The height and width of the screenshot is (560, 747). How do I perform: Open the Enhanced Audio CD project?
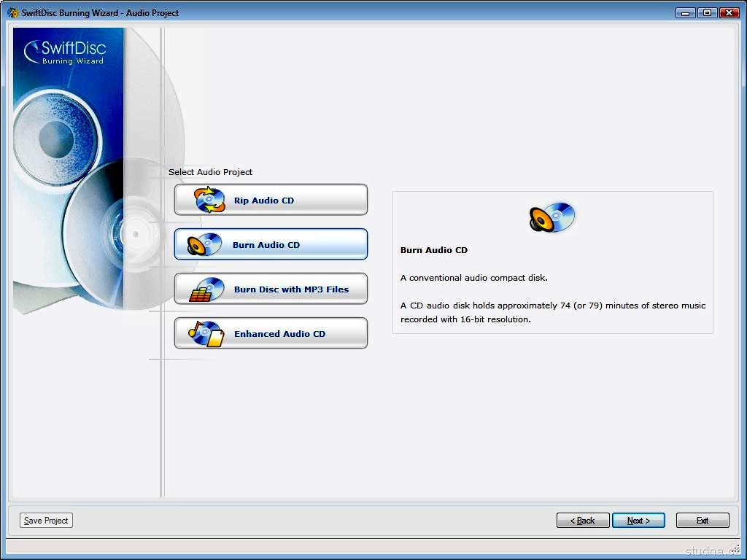(x=271, y=333)
